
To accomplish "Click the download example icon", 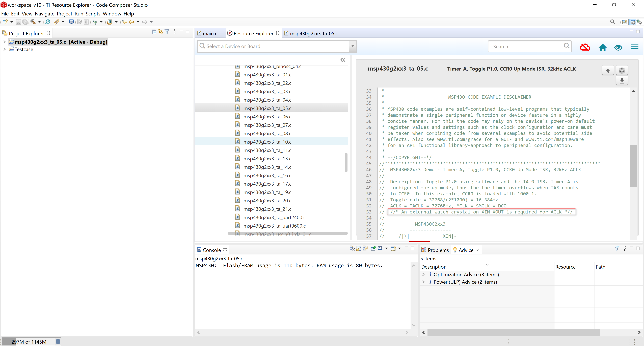I will pyautogui.click(x=622, y=81).
